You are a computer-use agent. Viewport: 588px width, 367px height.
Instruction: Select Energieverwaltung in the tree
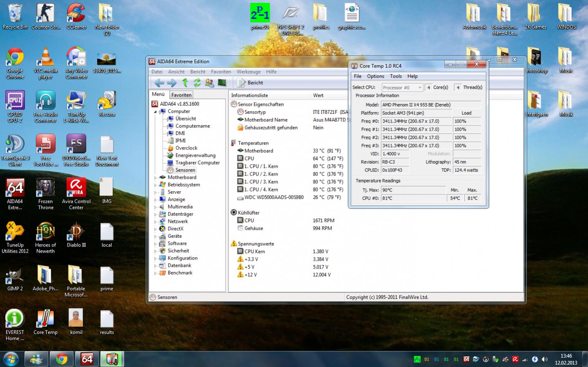click(x=195, y=156)
